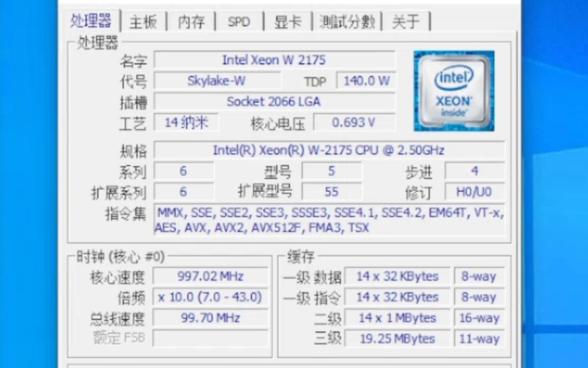Image resolution: width=588 pixels, height=368 pixels.
Task: Click the 总线速度 label
Action: tap(117, 319)
